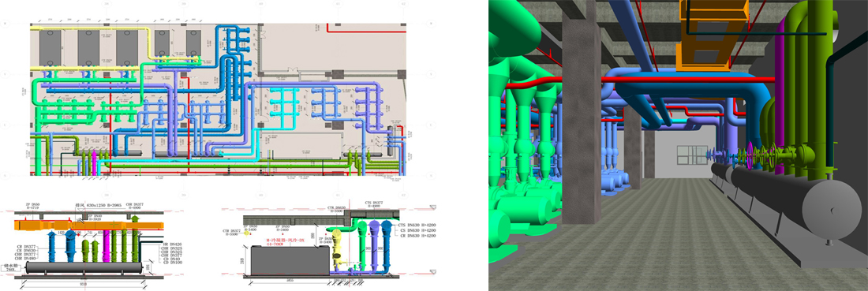
Task: Click the first gray chiller unit in plan
Action: click(x=51, y=48)
